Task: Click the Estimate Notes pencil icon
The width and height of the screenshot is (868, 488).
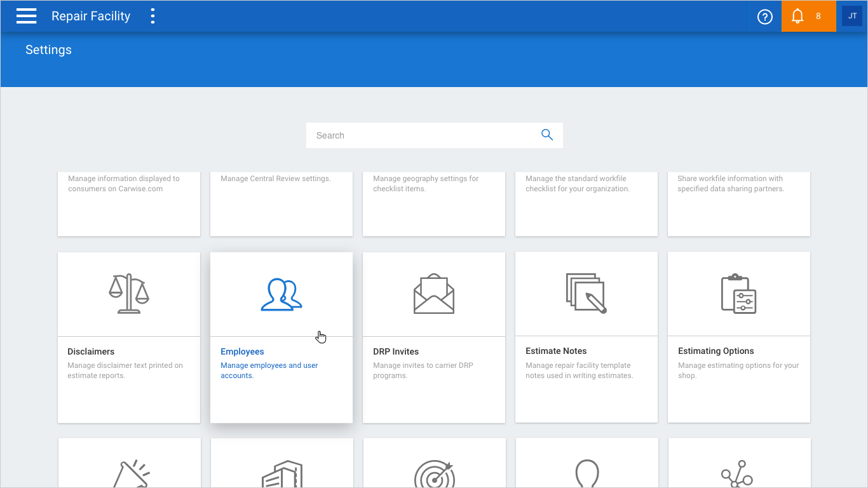Action: pyautogui.click(x=586, y=294)
